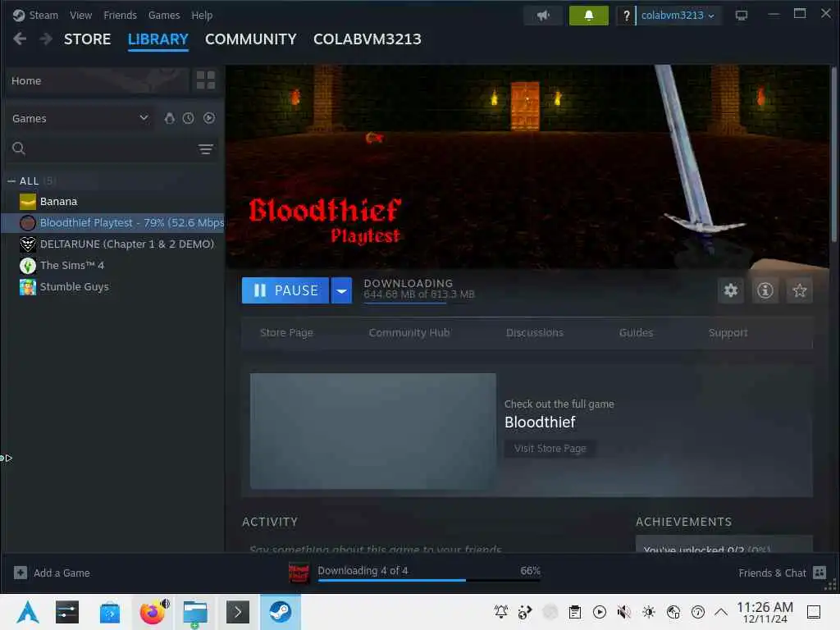The height and width of the screenshot is (630, 840).
Task: Open the Friends menu
Action: 120,15
